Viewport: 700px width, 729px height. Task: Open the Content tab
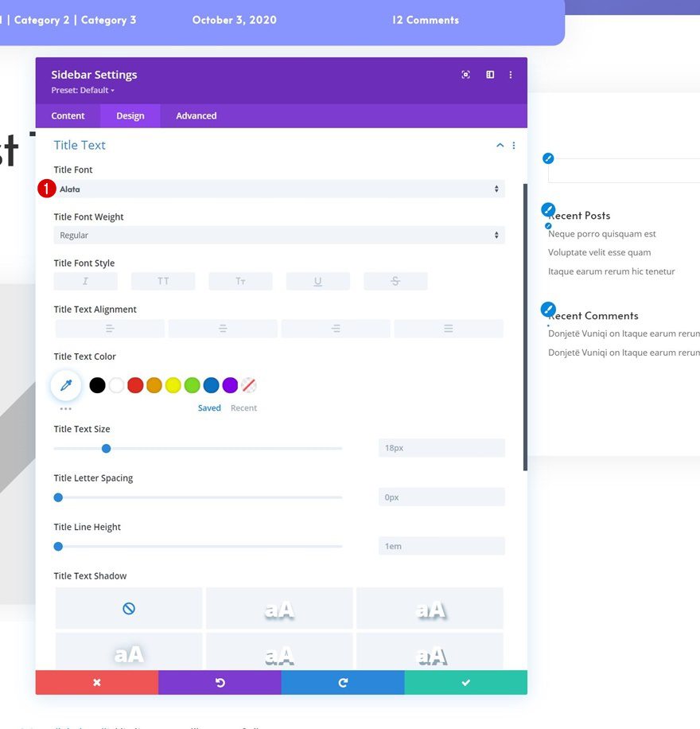(x=68, y=115)
